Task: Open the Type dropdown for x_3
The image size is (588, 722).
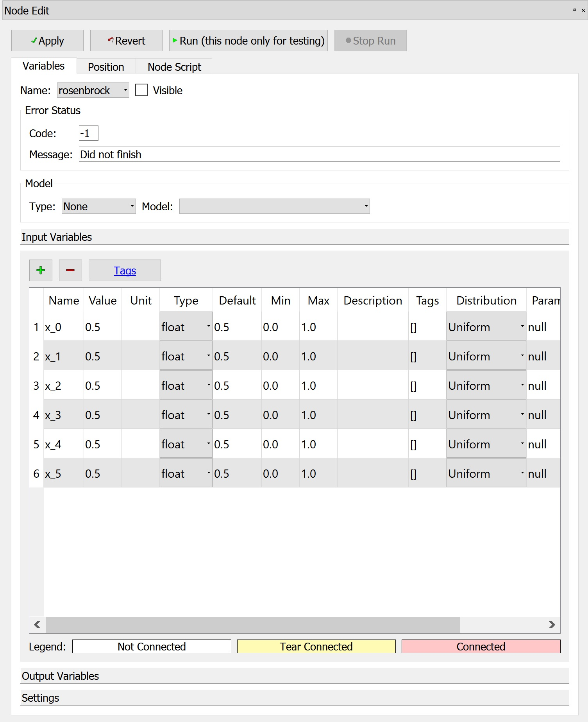Action: tap(186, 414)
